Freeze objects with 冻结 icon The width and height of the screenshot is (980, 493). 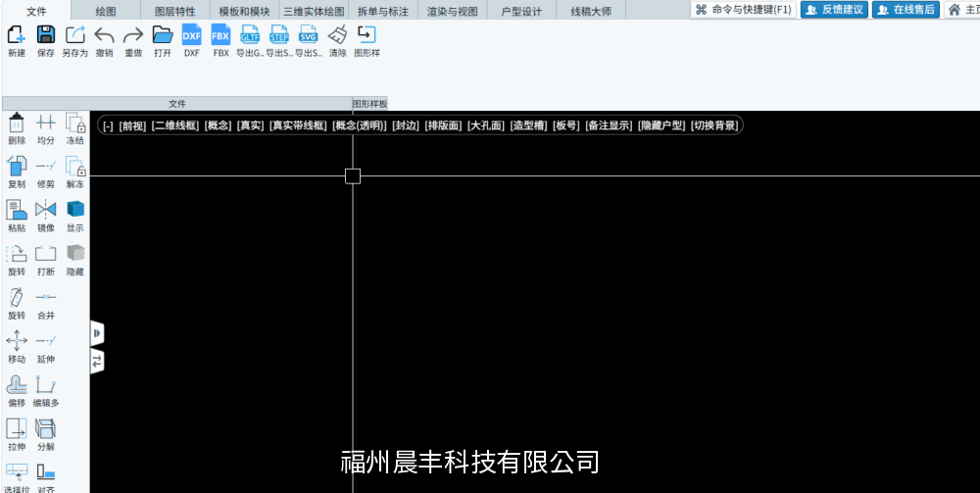[75, 123]
